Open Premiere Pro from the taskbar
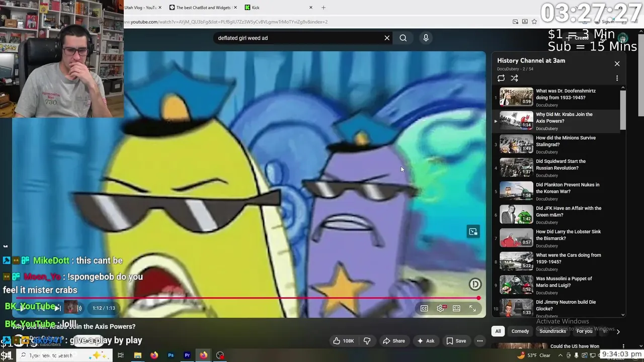Image resolution: width=644 pixels, height=362 pixels. click(x=187, y=355)
